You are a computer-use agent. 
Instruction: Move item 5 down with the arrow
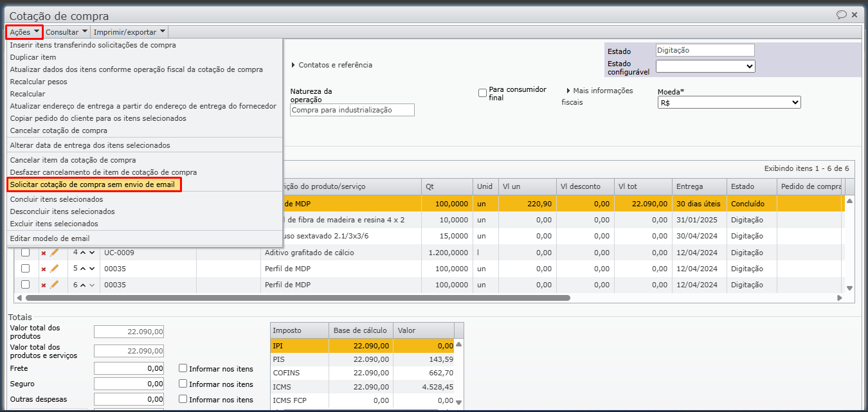point(92,269)
